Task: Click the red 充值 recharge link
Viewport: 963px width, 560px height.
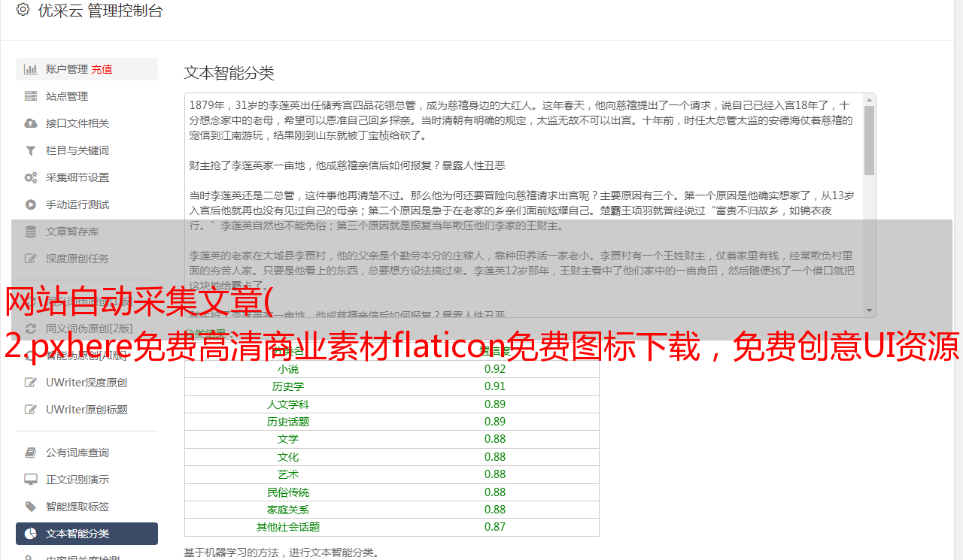Action: (102, 69)
